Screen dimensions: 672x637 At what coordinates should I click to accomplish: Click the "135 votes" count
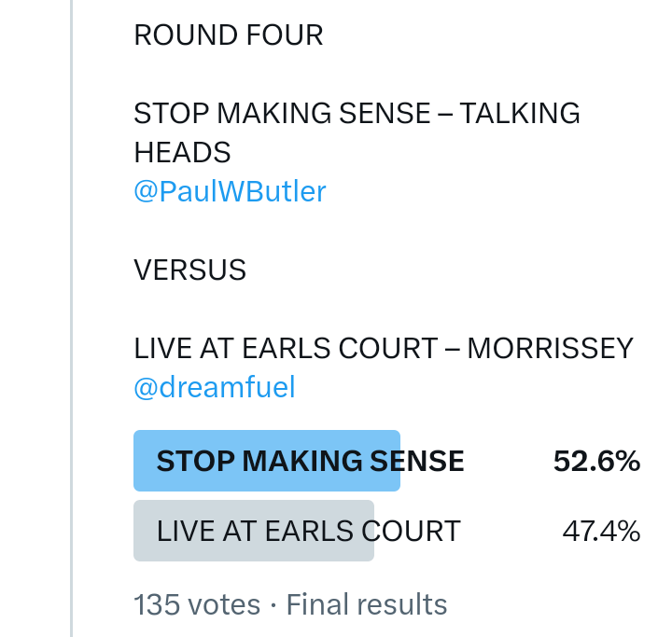[197, 604]
